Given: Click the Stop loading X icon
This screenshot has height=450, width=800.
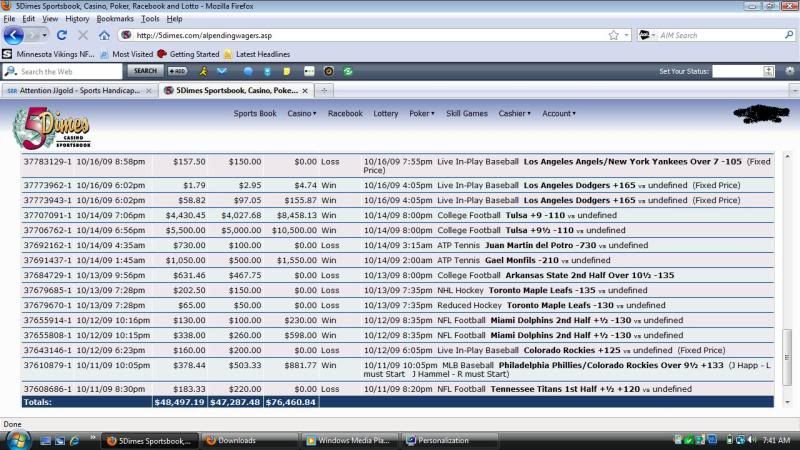Looking at the screenshot, I should point(83,35).
